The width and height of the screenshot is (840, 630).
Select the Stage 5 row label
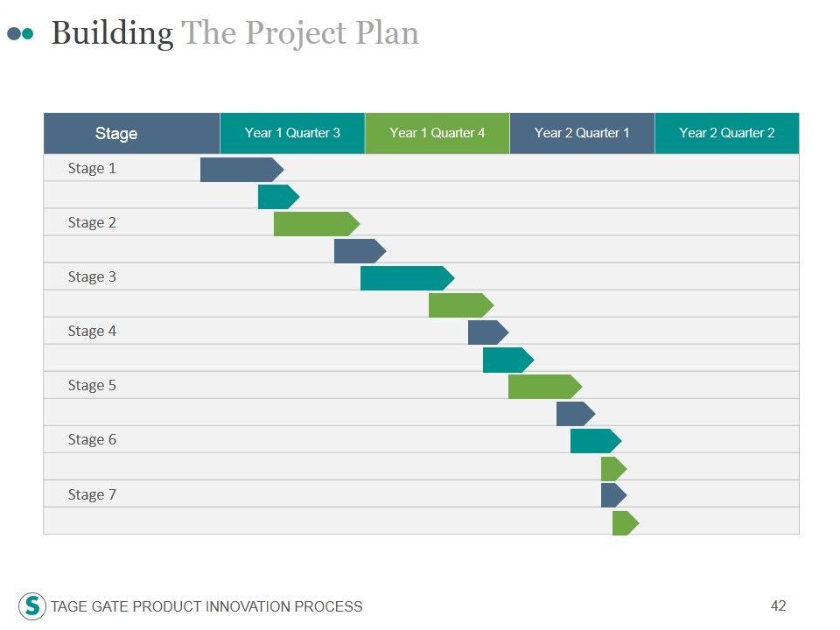(92, 385)
